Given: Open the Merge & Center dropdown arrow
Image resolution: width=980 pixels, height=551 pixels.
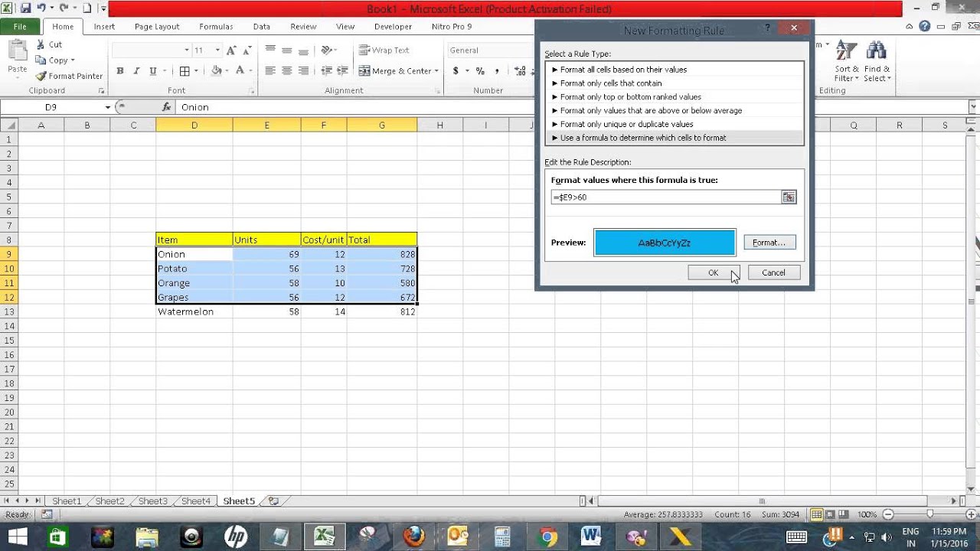Looking at the screenshot, I should [436, 70].
